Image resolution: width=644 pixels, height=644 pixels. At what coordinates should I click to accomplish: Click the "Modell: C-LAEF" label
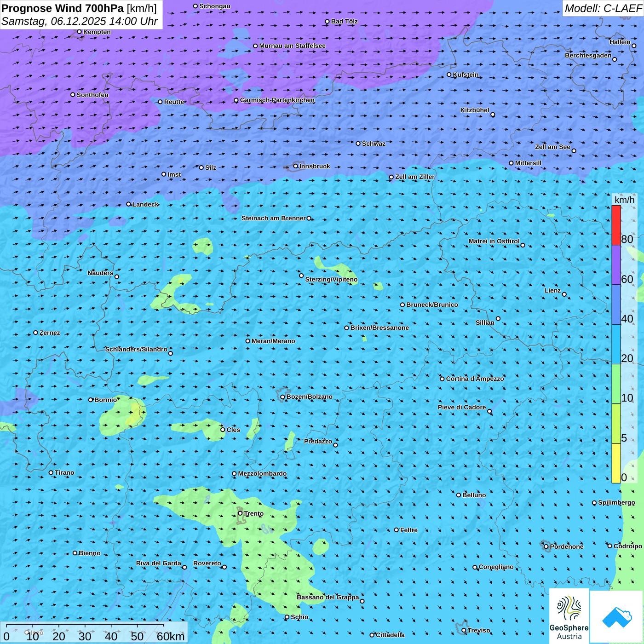point(603,8)
